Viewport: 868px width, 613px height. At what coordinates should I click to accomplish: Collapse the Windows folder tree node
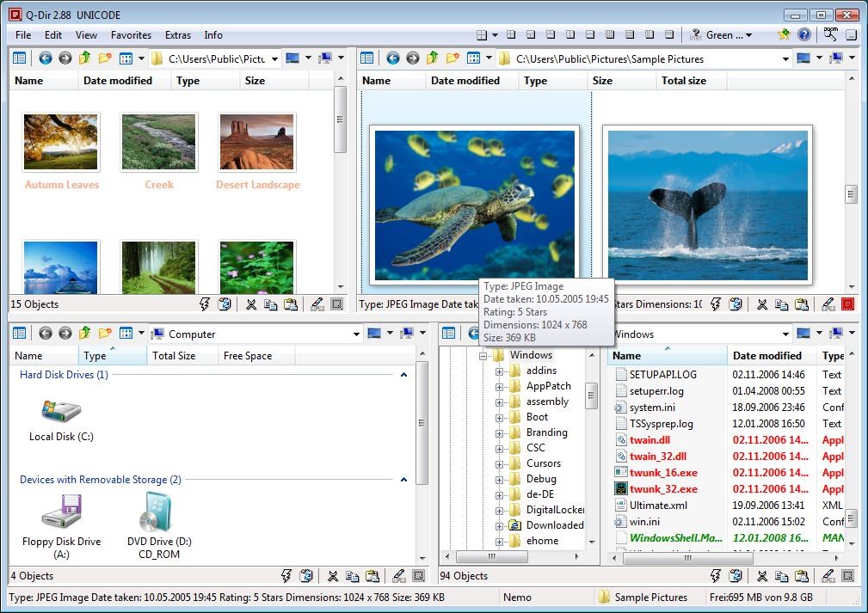483,355
